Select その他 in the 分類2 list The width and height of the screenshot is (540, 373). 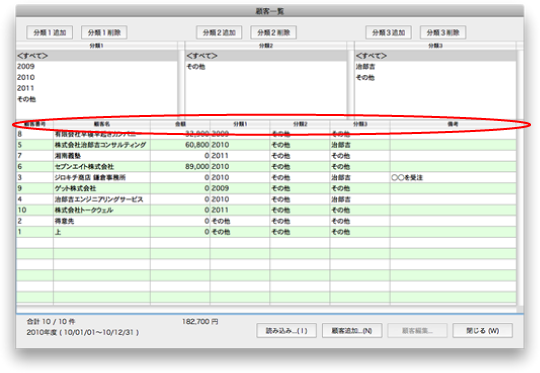click(266, 67)
